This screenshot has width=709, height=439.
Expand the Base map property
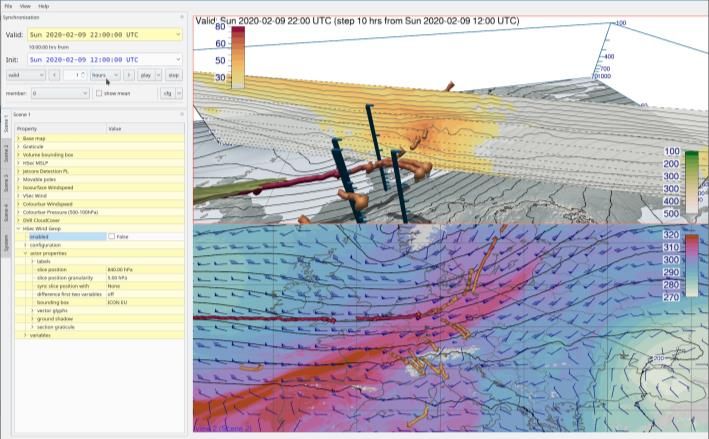pyautogui.click(x=19, y=138)
